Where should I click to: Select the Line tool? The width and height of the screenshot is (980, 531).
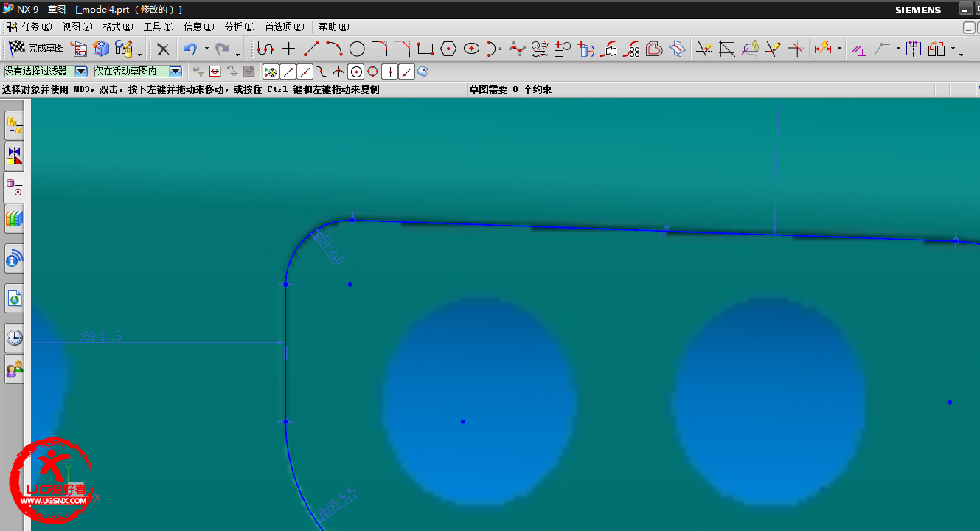pyautogui.click(x=311, y=49)
